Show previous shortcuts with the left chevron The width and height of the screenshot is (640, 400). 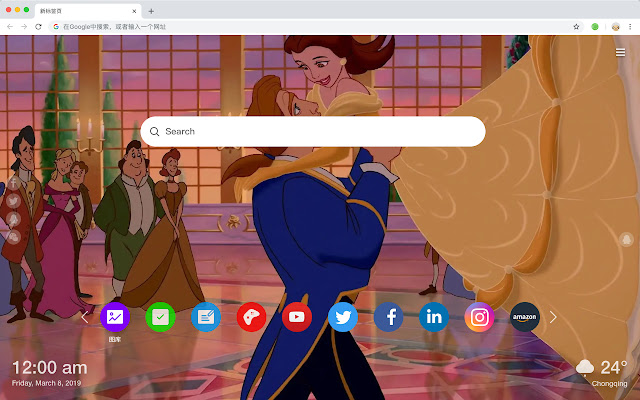pyautogui.click(x=84, y=317)
